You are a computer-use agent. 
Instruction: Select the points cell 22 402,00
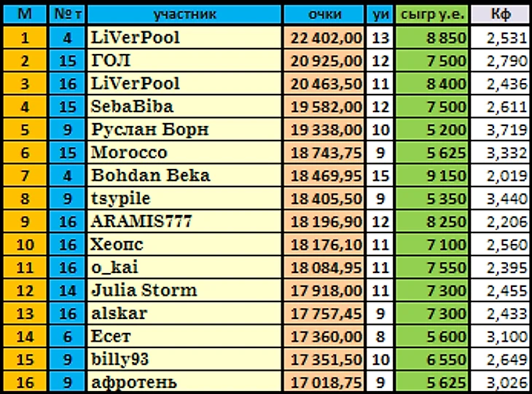pos(324,38)
